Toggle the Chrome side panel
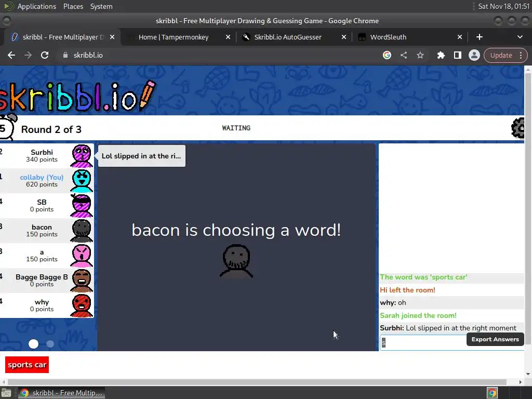Image resolution: width=532 pixels, height=399 pixels. [457, 55]
